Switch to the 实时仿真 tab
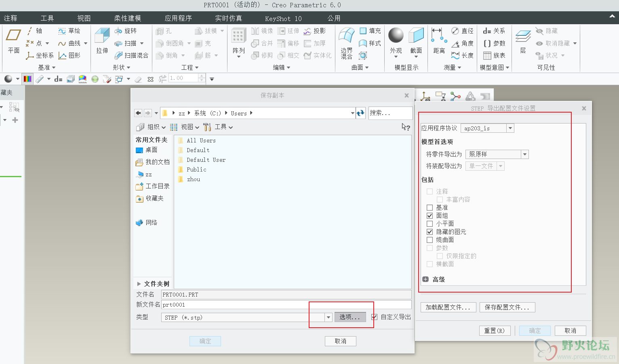The height and width of the screenshot is (364, 619). [229, 18]
